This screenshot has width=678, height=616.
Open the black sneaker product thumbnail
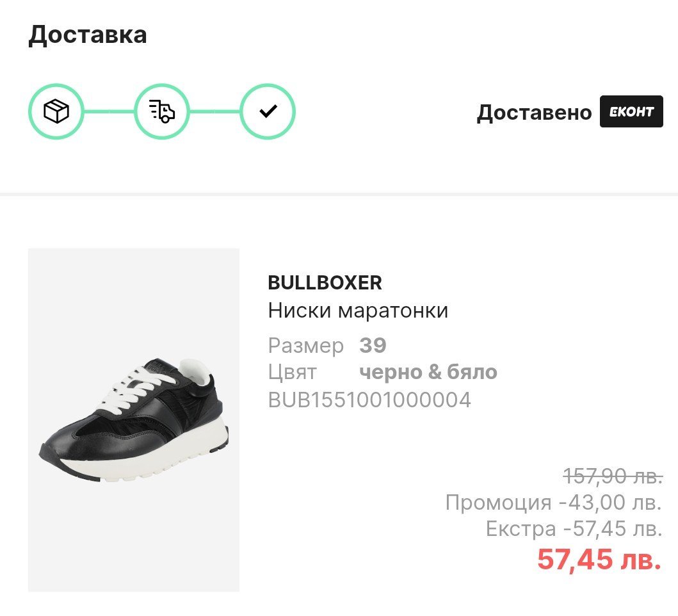[133, 419]
